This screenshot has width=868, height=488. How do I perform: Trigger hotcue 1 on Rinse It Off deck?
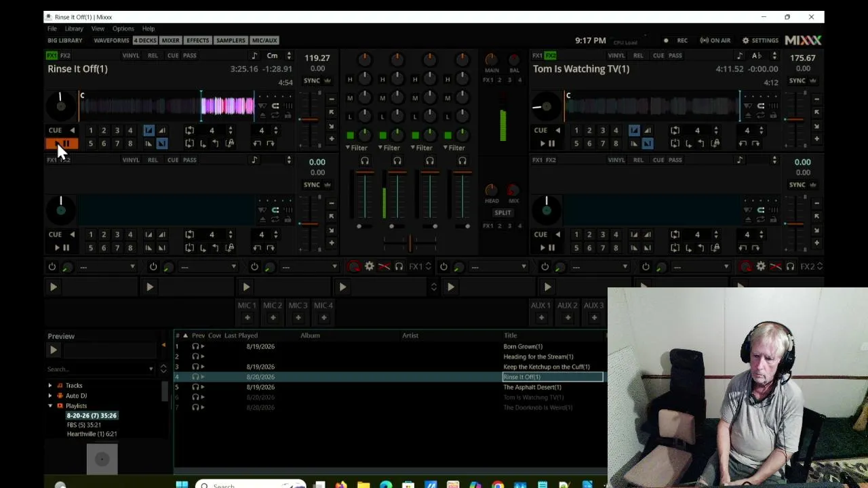[90, 130]
